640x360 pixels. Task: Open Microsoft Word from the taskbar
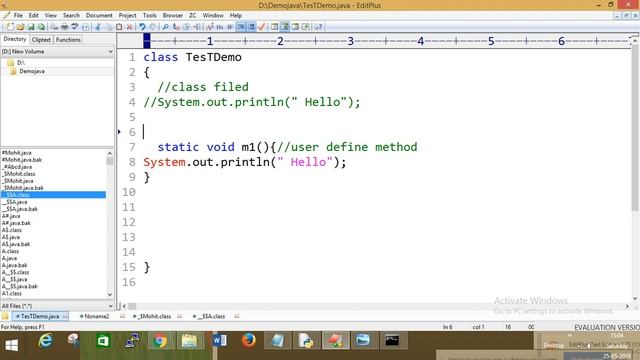pos(219,340)
